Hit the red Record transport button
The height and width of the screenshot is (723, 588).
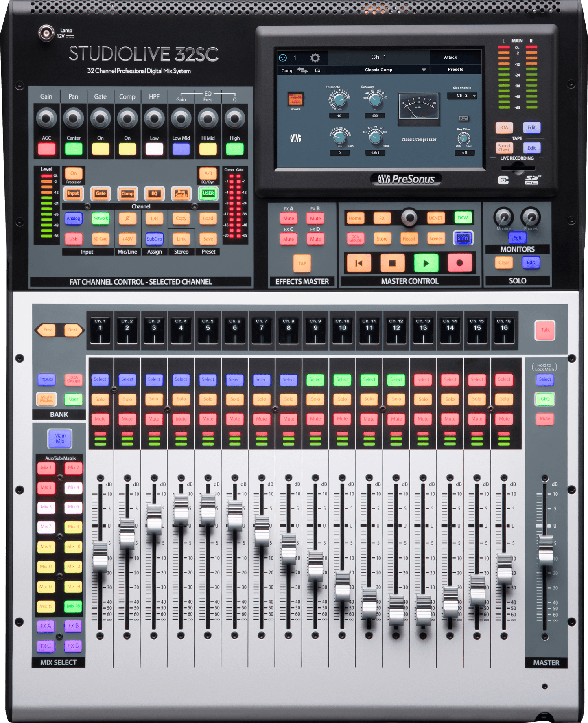(x=460, y=263)
